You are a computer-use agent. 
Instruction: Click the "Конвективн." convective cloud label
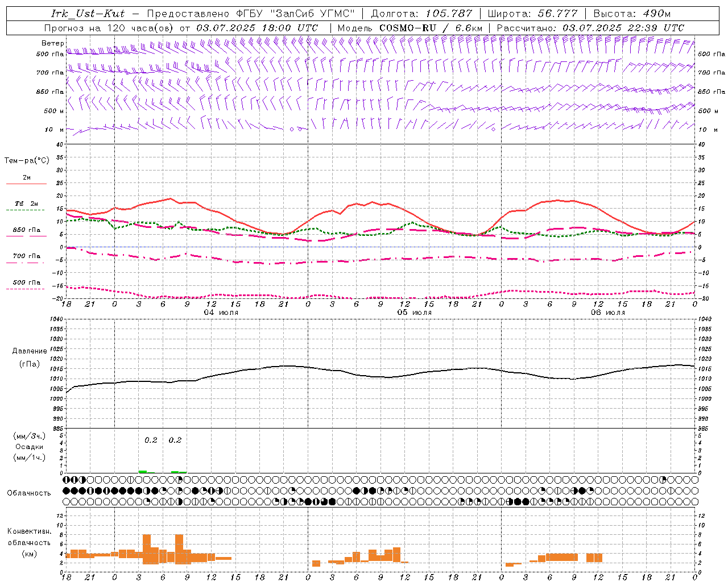click(30, 531)
